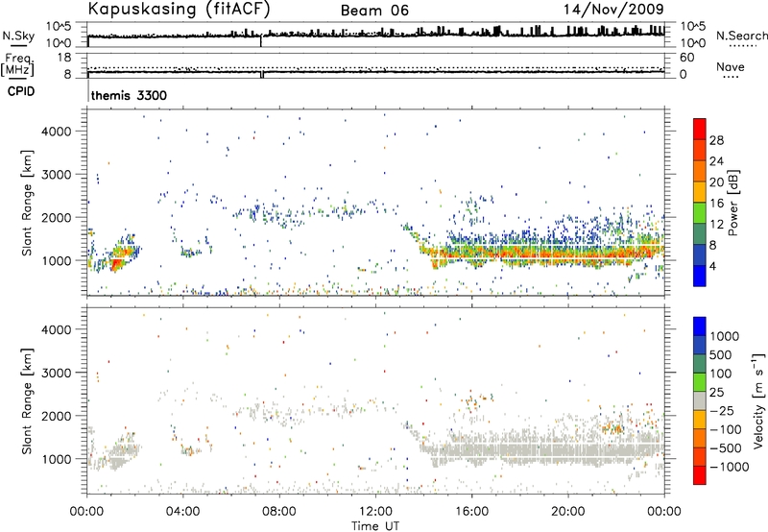768x532 pixels.
Task: Click the Velocity [m s⁻¹] colorbar title
Action: coord(758,400)
